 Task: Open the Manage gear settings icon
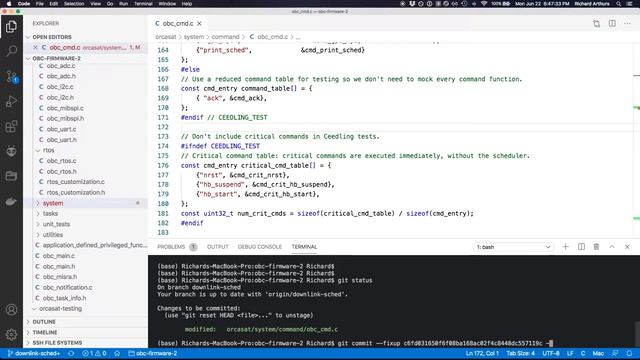coord(11,335)
